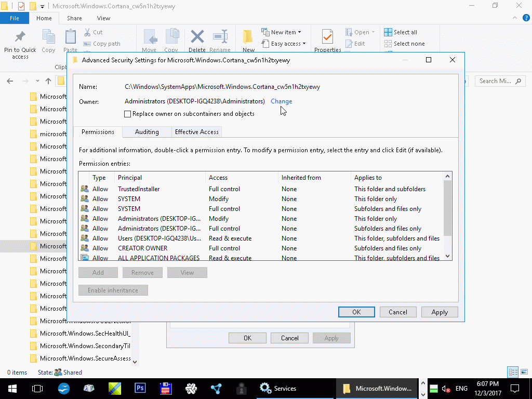Screen dimensions: 532x399
Task: Select ALL APPLICATION PACKAGES entry
Action: (x=261, y=257)
